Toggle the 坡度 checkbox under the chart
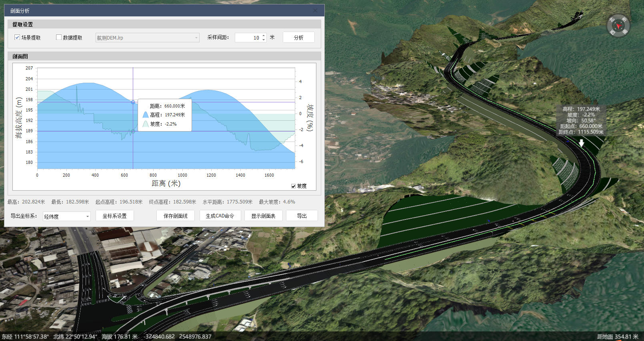Viewport: 644px width, 341px height. tap(293, 186)
